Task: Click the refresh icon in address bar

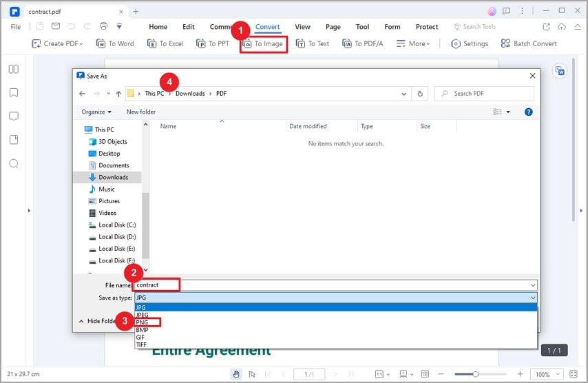Action: tap(420, 94)
